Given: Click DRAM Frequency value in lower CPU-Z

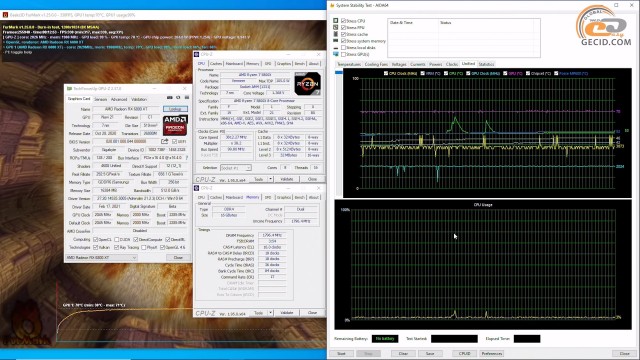Looking at the screenshot, I should pyautogui.click(x=272, y=235).
